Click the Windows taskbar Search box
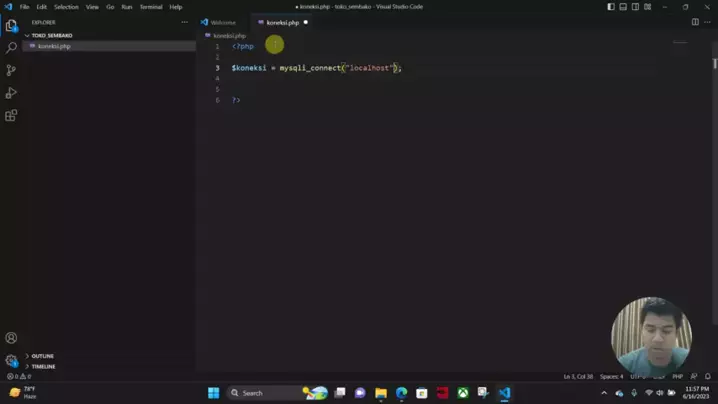Screen dimensions: 718x404 [264, 393]
